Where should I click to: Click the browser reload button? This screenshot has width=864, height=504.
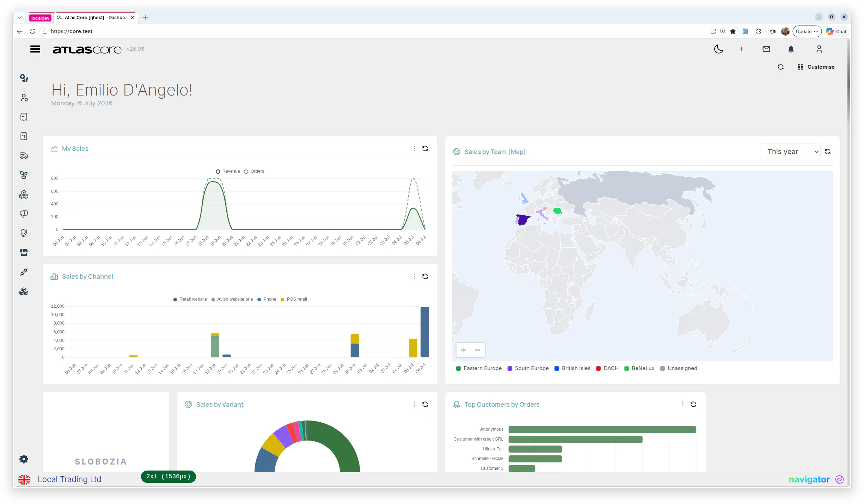pyautogui.click(x=32, y=31)
